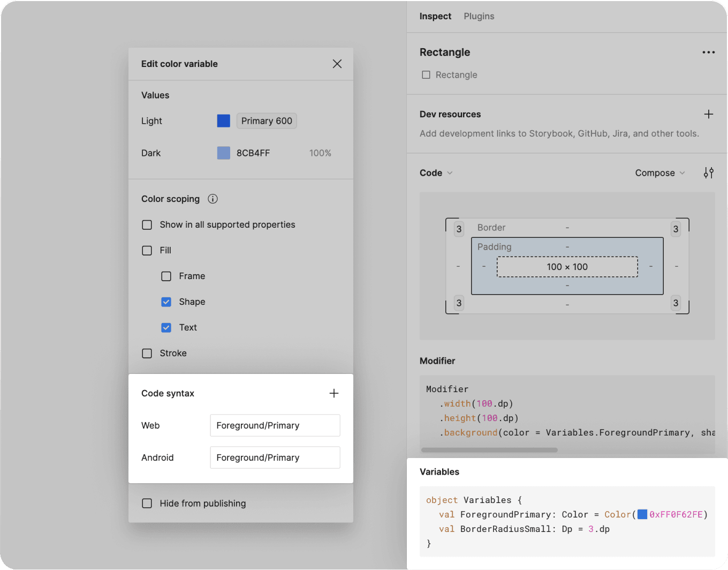The height and width of the screenshot is (570, 728).
Task: Close the Edit color variable dialog
Action: coord(337,64)
